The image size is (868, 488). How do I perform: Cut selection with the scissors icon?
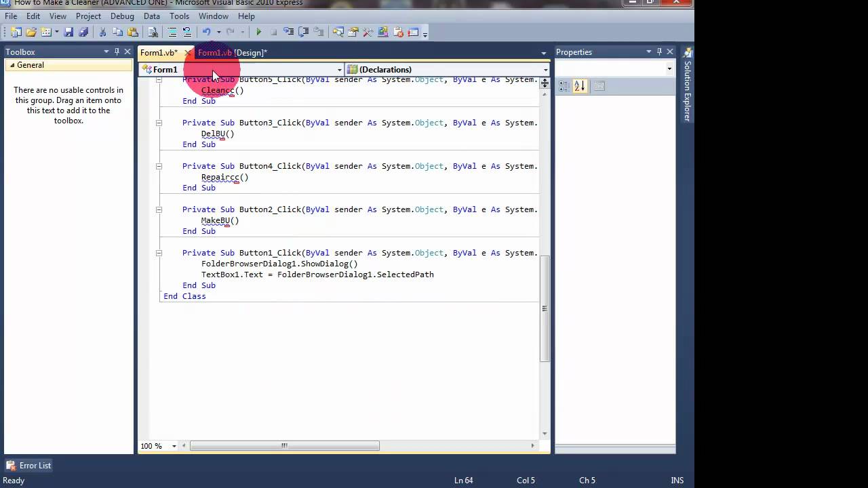tap(102, 32)
